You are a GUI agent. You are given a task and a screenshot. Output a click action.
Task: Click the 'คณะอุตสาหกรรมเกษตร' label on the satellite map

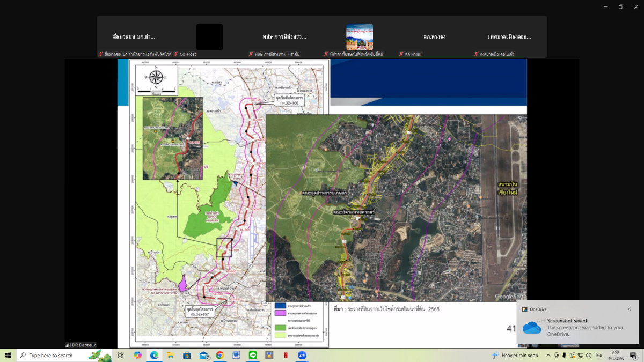[x=324, y=192]
